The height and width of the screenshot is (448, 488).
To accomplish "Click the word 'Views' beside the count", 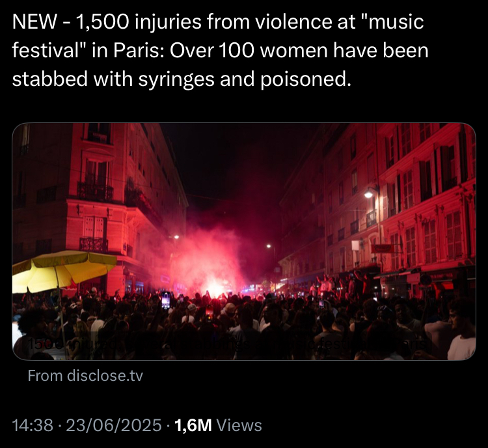I will 239,425.
